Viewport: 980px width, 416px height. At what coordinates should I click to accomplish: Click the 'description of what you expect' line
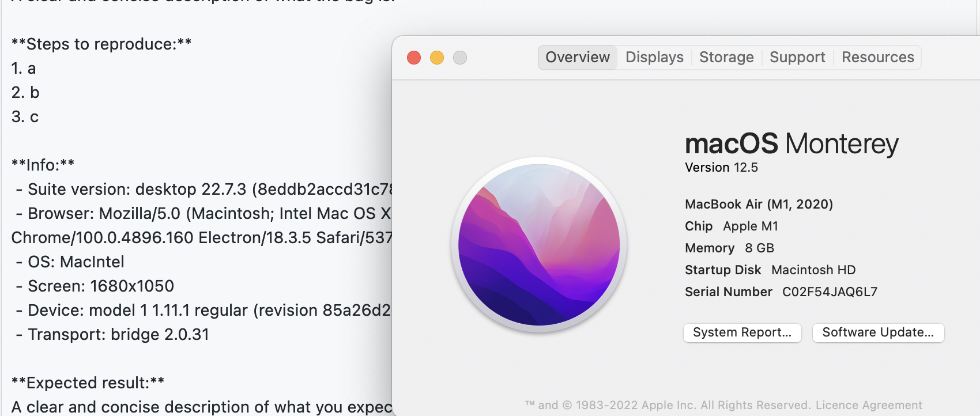point(202,407)
